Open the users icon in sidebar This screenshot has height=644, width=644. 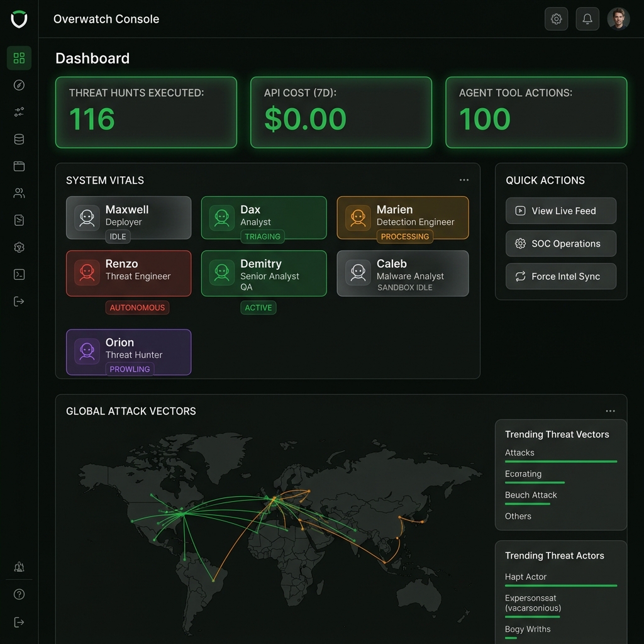click(19, 193)
